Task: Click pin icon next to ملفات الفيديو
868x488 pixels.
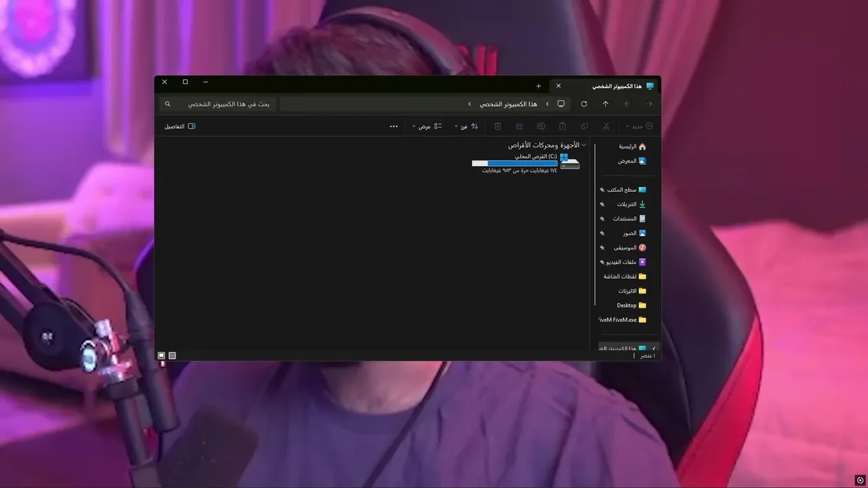Action: point(601,262)
